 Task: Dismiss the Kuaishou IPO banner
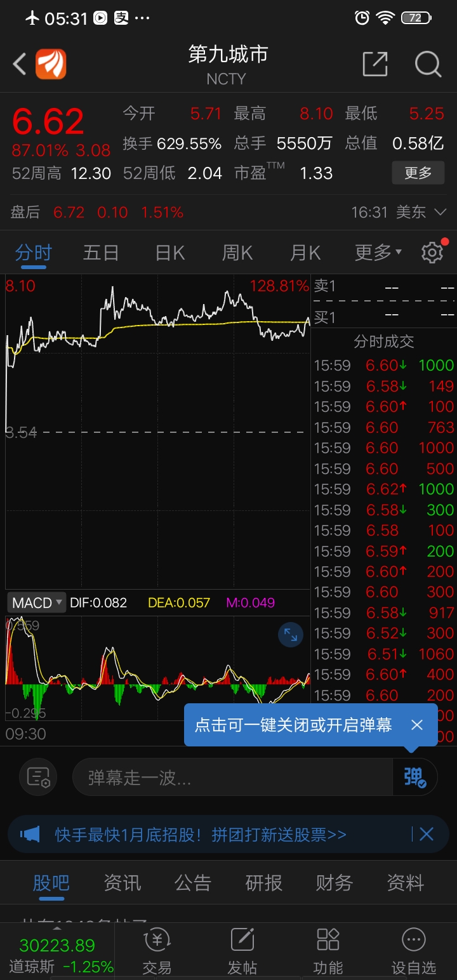point(427,834)
